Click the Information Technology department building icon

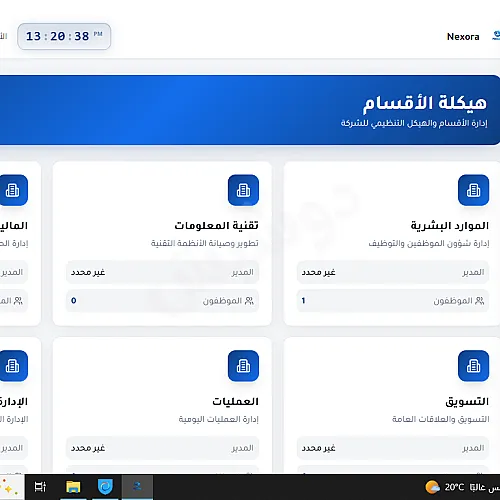click(x=243, y=190)
